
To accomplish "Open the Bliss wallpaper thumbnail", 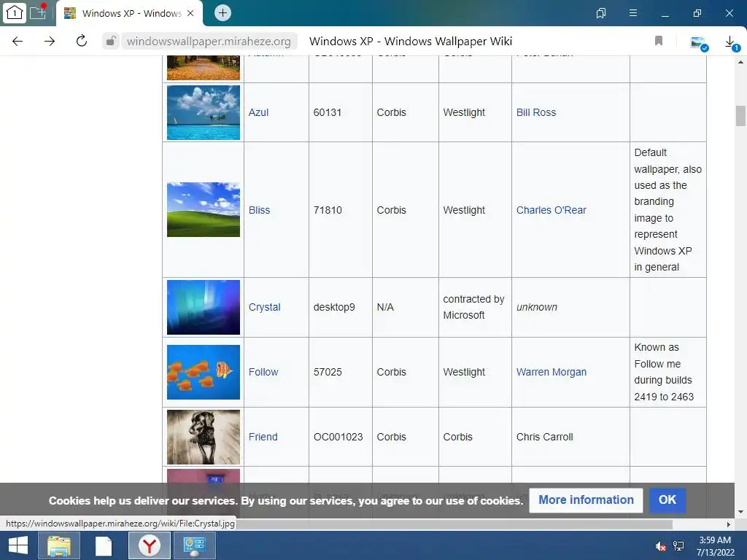I will [204, 209].
